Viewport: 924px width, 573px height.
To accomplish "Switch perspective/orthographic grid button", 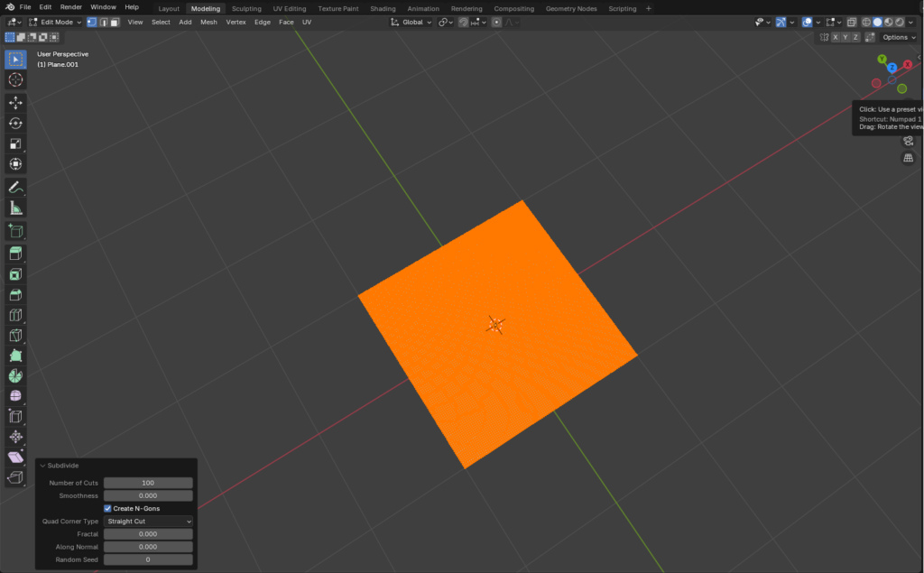I will pyautogui.click(x=908, y=158).
